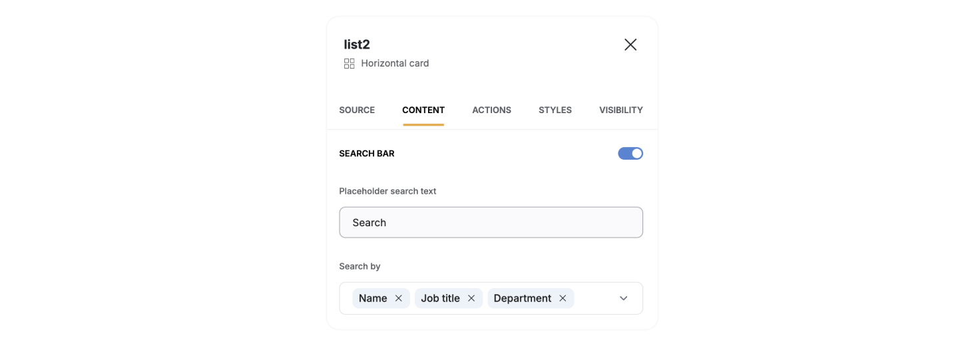Click the SEARCH BAR section heading
This screenshot has width=980, height=346.
[x=366, y=154]
